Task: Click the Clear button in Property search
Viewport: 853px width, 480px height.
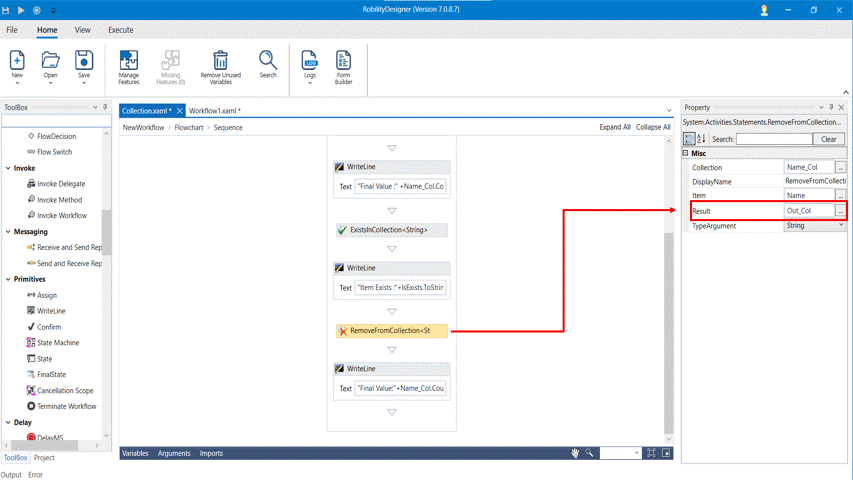Action: (x=828, y=139)
